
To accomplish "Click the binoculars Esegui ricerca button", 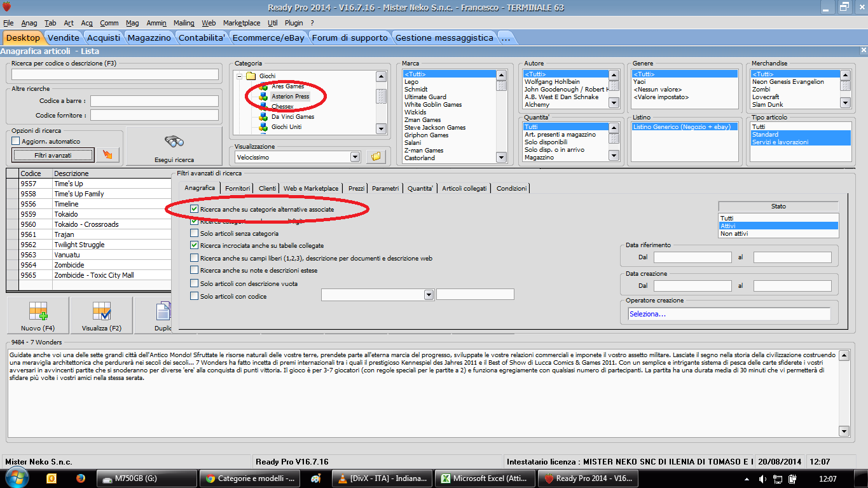I will pos(174,146).
